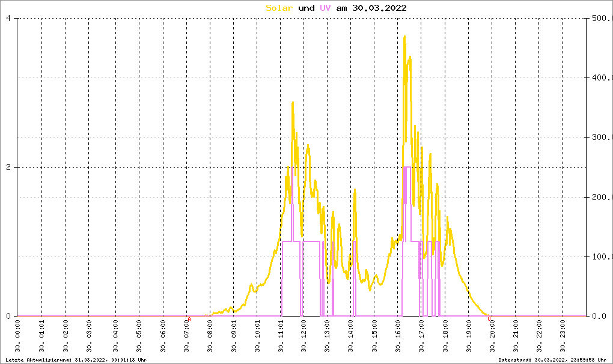Click the right axis label 500.0

[601, 18]
